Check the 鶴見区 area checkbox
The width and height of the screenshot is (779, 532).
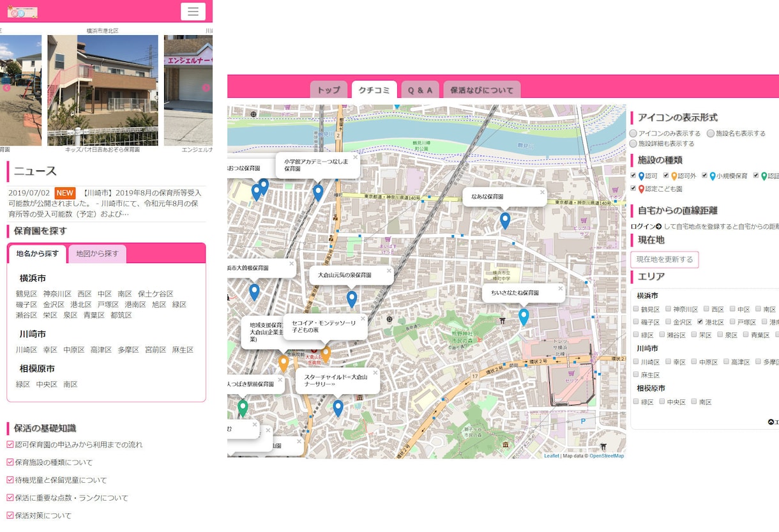click(636, 309)
